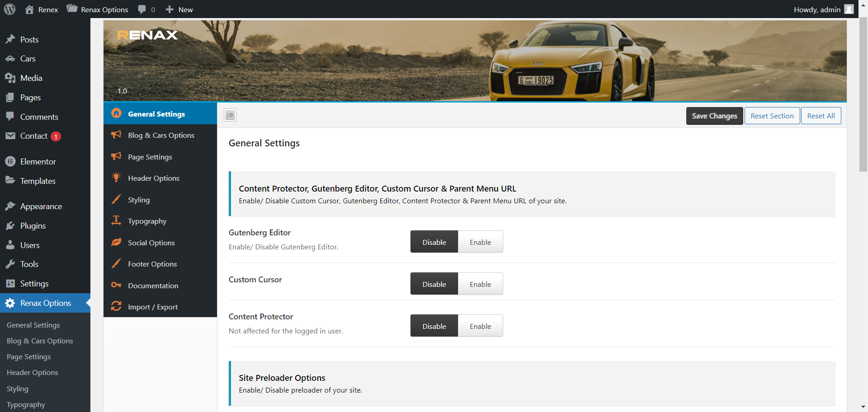Click the expand all sections icon

[x=230, y=115]
